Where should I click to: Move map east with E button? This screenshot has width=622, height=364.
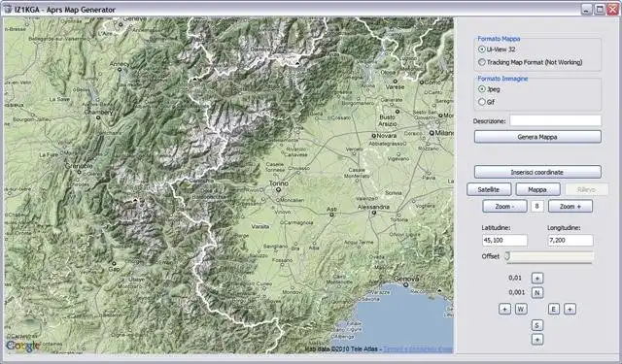pyautogui.click(x=553, y=309)
